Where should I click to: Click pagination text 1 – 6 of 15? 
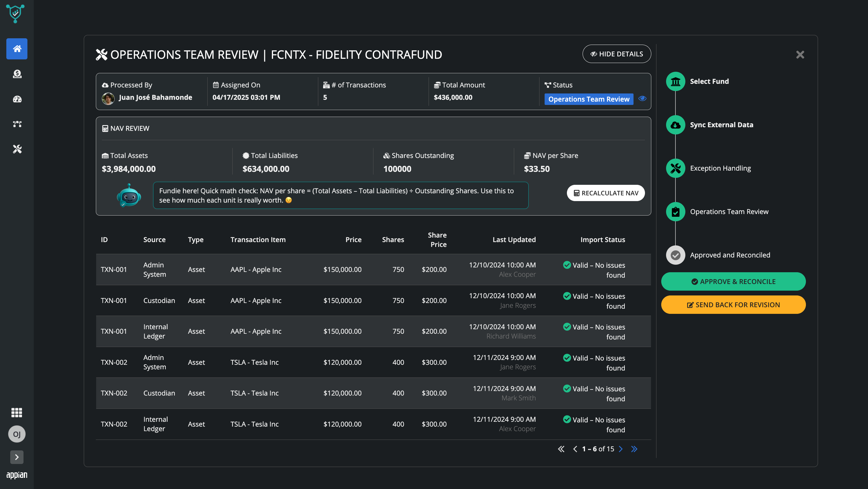598,449
